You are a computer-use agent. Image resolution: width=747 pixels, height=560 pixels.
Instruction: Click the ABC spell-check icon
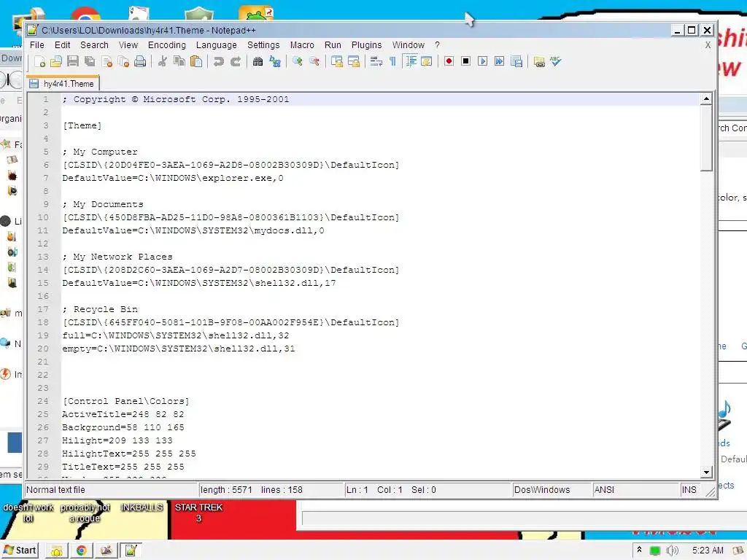[555, 61]
